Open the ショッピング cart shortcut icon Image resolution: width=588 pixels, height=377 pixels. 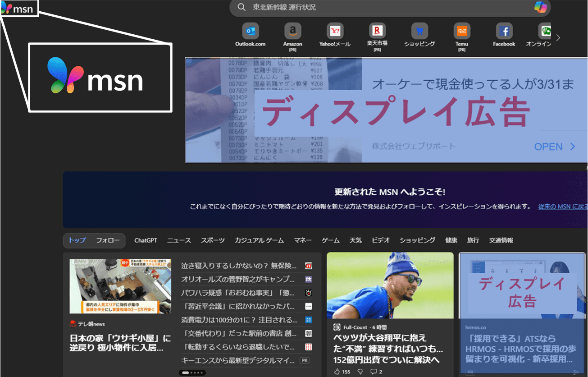pyautogui.click(x=419, y=31)
